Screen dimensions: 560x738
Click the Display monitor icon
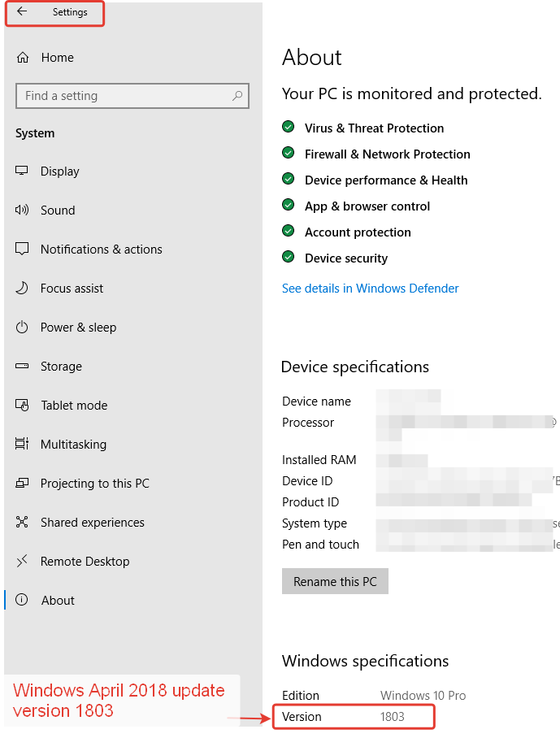click(x=22, y=171)
